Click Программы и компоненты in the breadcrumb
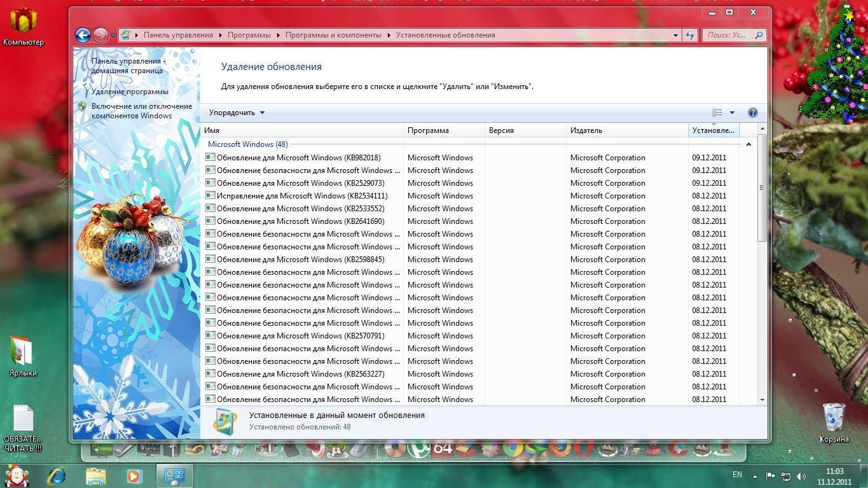This screenshot has width=868, height=488. click(x=333, y=35)
